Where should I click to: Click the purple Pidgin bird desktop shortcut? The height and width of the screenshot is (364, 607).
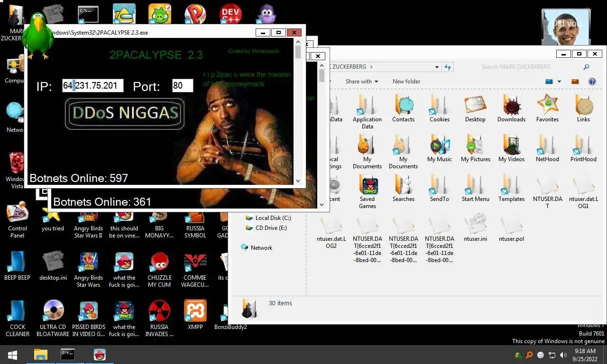(x=267, y=13)
